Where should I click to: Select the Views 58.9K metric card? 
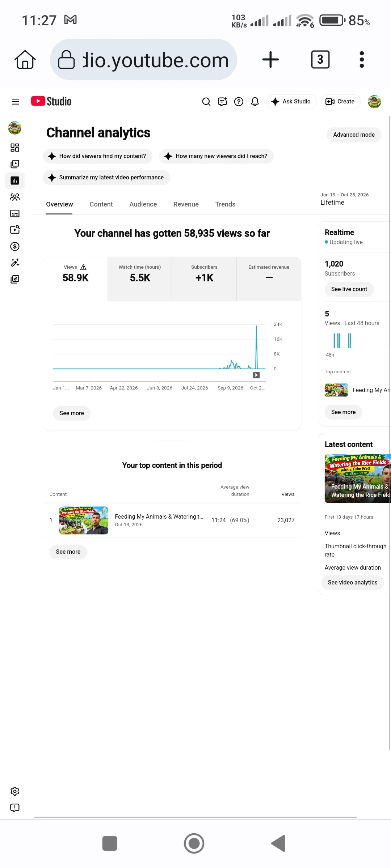click(75, 279)
